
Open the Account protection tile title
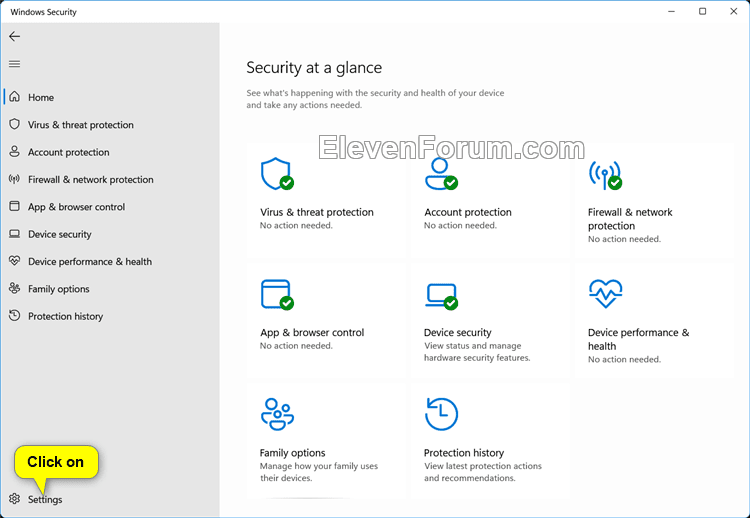[468, 212]
